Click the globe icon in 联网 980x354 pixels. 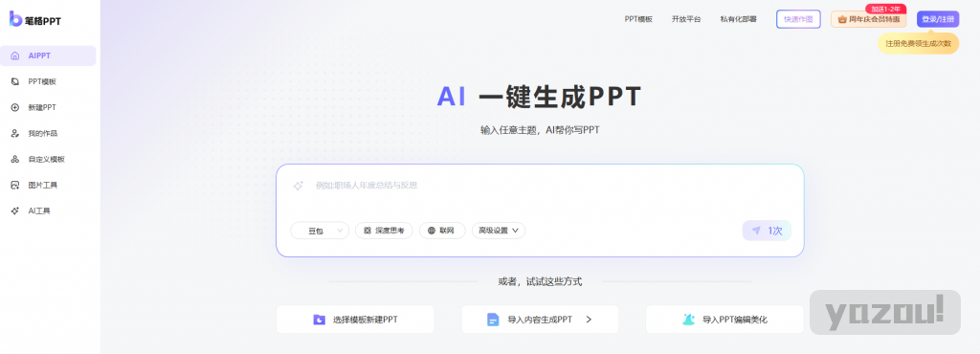432,231
